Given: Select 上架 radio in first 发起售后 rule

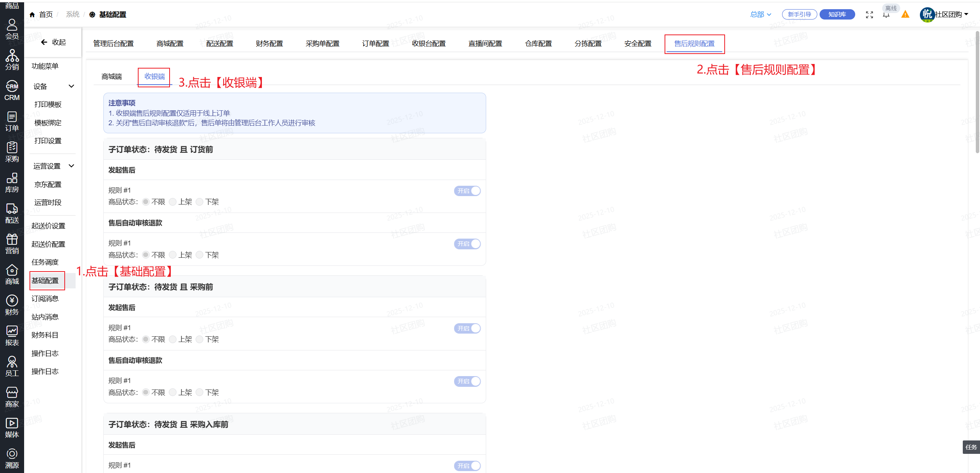Looking at the screenshot, I should click(x=173, y=202).
